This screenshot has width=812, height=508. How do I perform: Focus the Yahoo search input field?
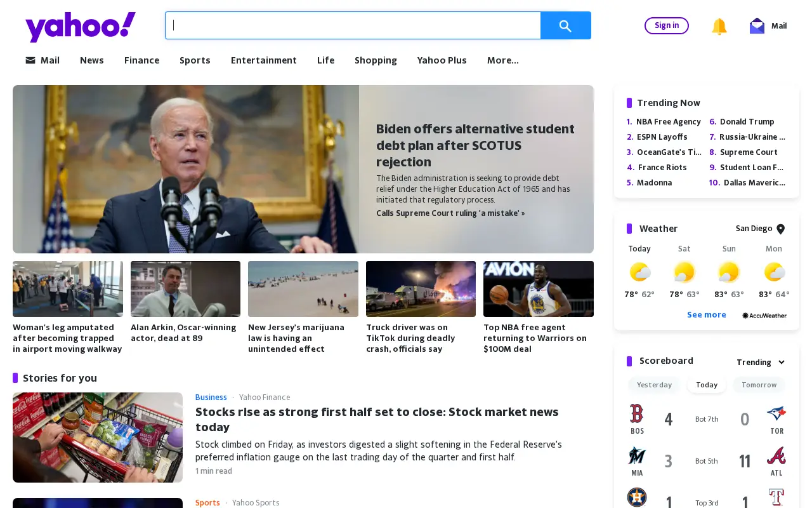353,25
